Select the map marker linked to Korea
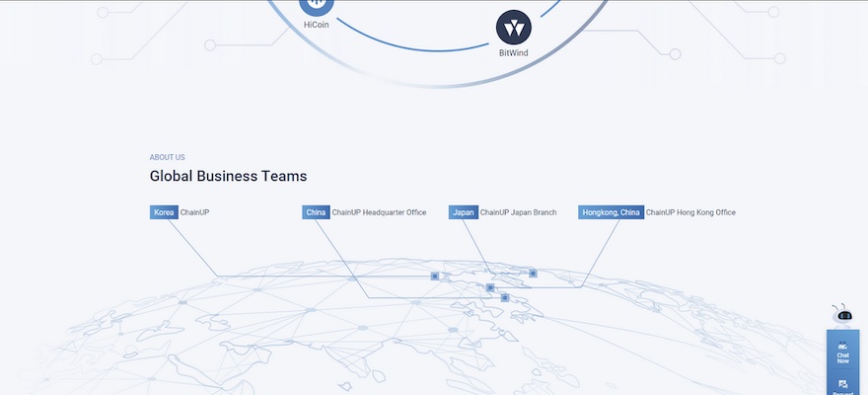Image resolution: width=868 pixels, height=395 pixels. tap(434, 276)
